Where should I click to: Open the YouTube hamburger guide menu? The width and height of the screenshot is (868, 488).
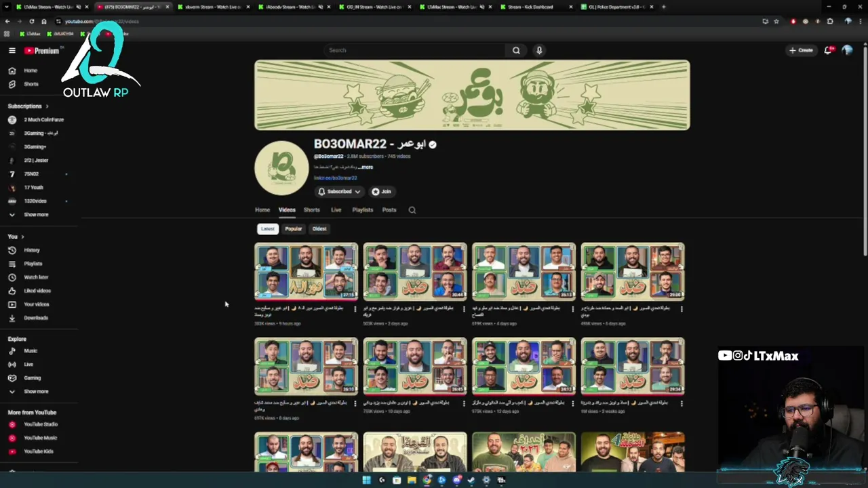pos(12,50)
